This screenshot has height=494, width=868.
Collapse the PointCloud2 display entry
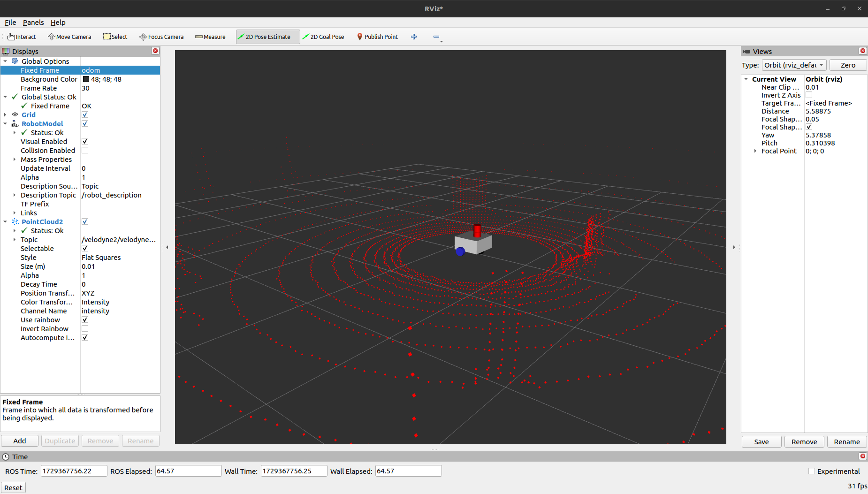pyautogui.click(x=5, y=221)
